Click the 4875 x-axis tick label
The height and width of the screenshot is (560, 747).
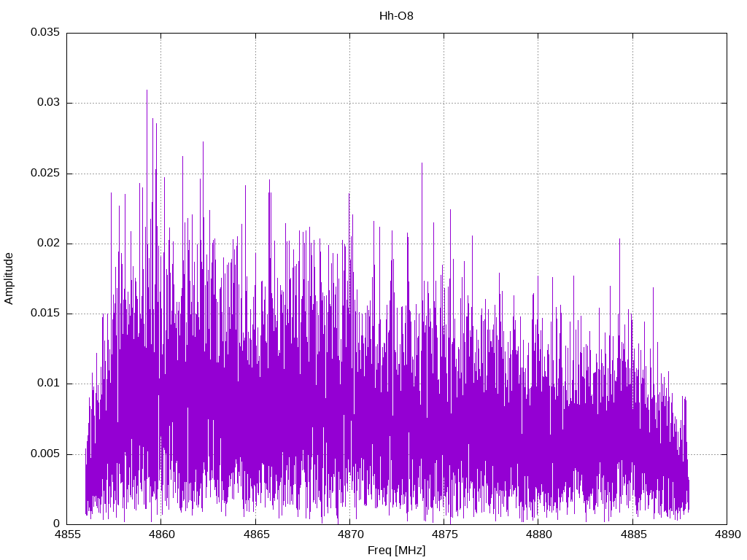tap(444, 536)
